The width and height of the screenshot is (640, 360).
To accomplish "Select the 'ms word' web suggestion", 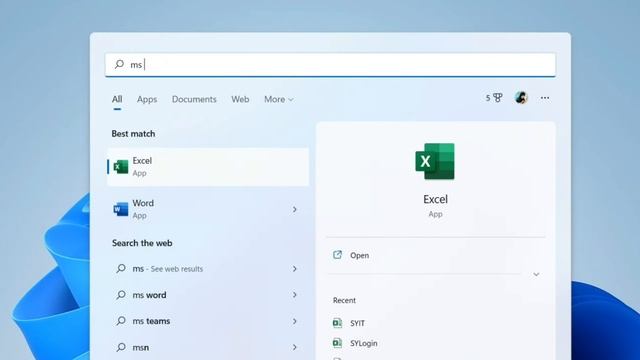I will (208, 295).
